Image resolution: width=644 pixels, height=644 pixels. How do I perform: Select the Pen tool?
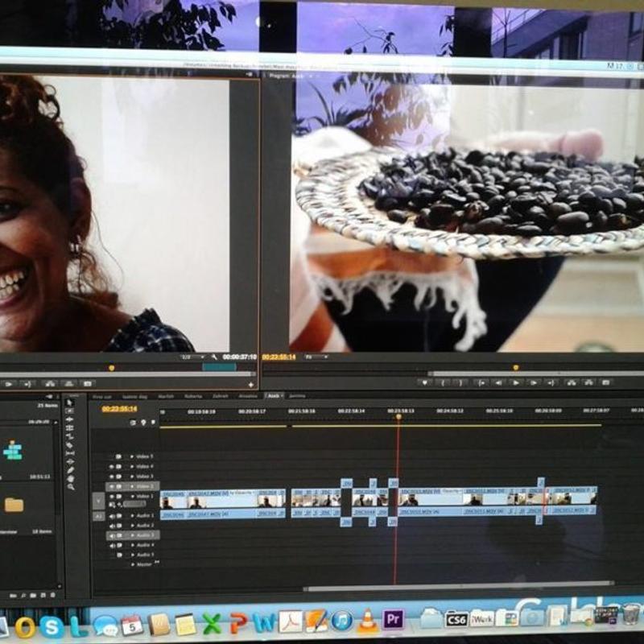tap(70, 470)
